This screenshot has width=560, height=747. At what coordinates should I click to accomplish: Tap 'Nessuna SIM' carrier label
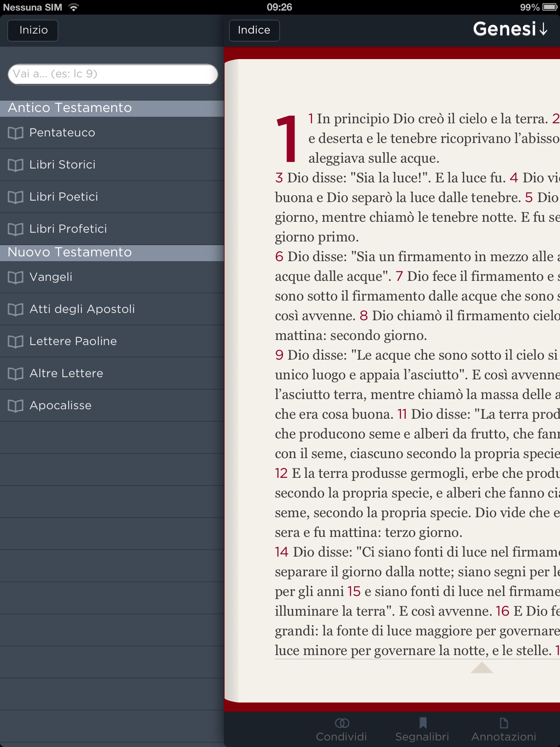[32, 7]
